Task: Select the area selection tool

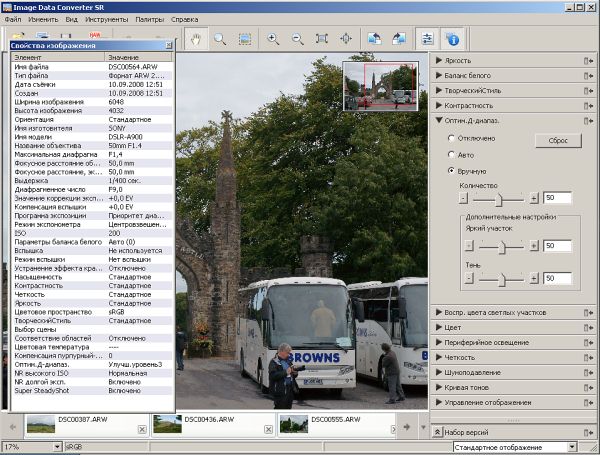Action: tap(245, 39)
